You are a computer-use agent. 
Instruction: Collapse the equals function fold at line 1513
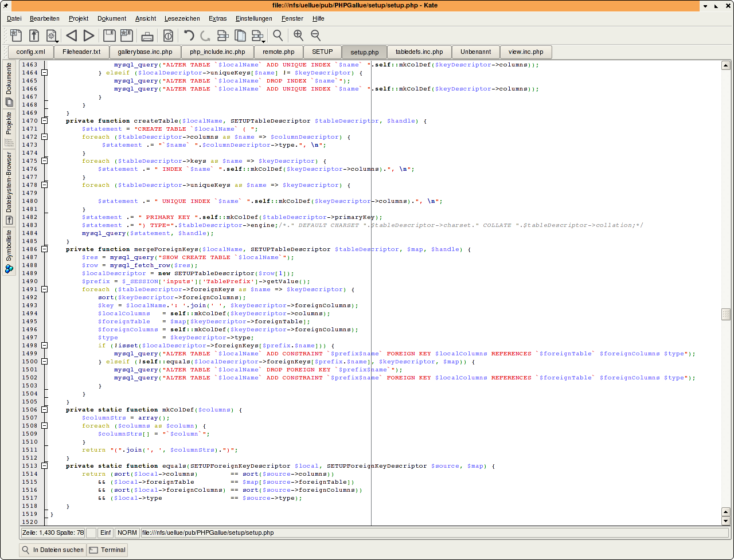coord(45,466)
